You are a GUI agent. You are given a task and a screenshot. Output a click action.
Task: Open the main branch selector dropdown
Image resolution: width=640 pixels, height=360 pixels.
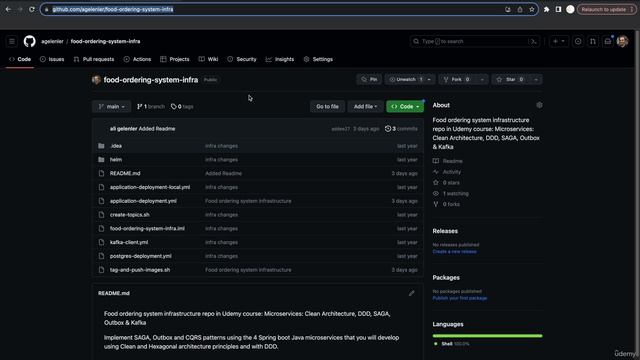(x=111, y=107)
